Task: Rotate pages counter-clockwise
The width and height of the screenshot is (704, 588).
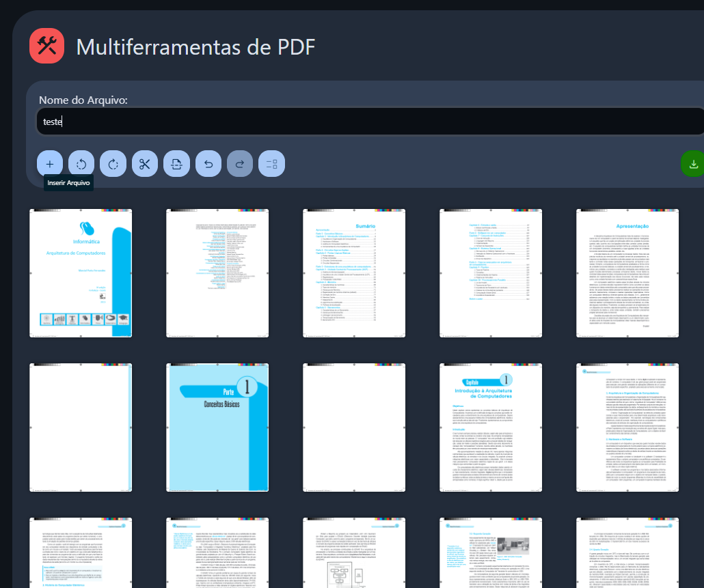Action: [81, 164]
